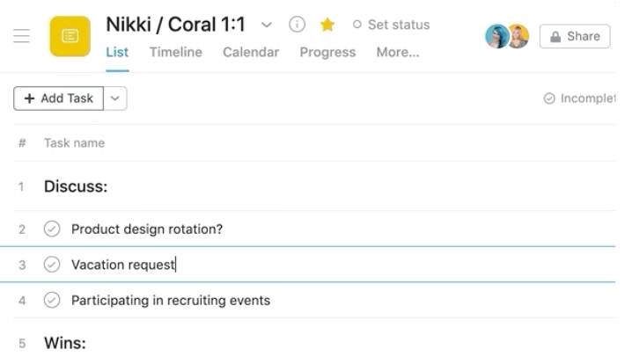Open the More... views menu

[x=397, y=52]
